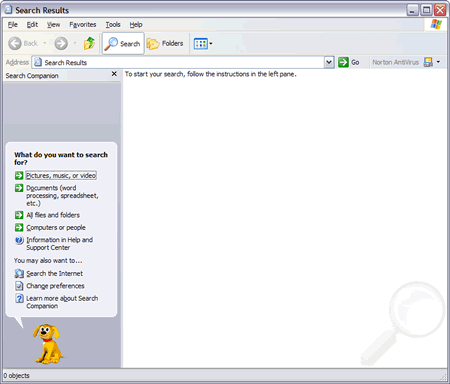Screen dimensions: 450x384
Task: Select Computers or people
Action: click(x=56, y=228)
